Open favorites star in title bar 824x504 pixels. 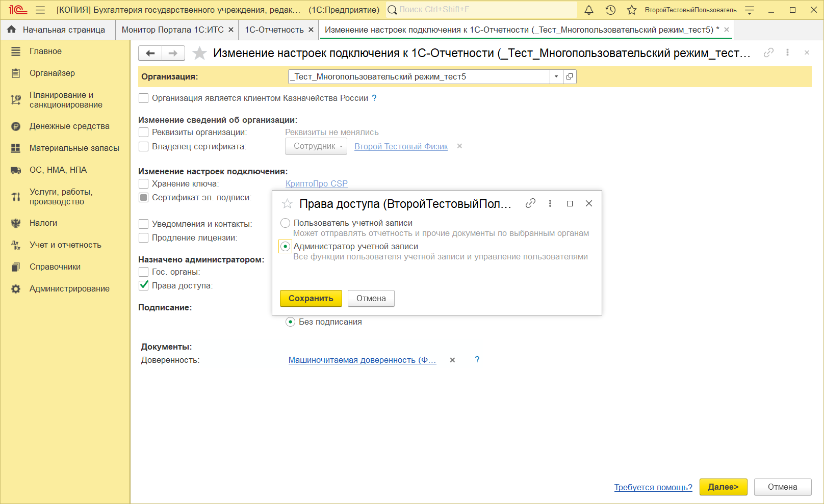coord(632,10)
